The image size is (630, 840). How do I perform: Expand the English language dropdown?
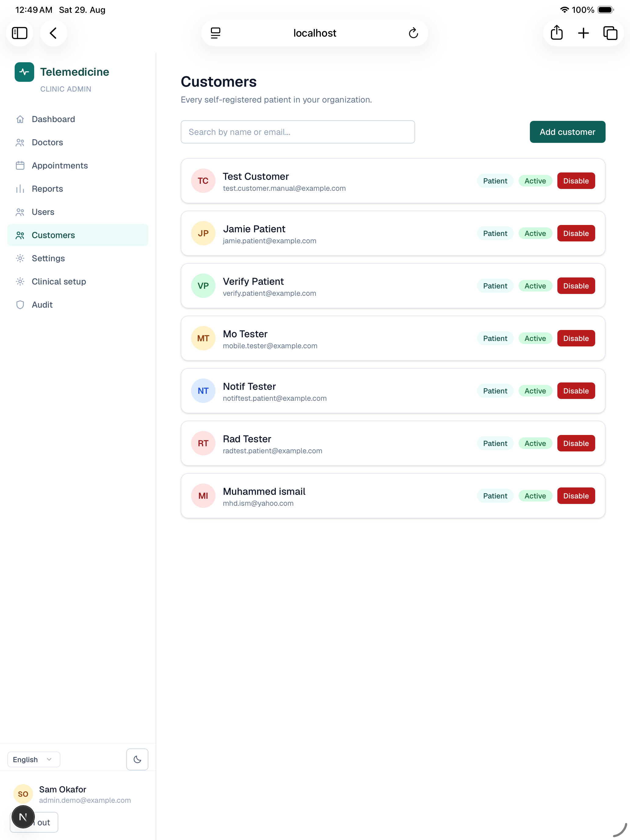point(34,759)
